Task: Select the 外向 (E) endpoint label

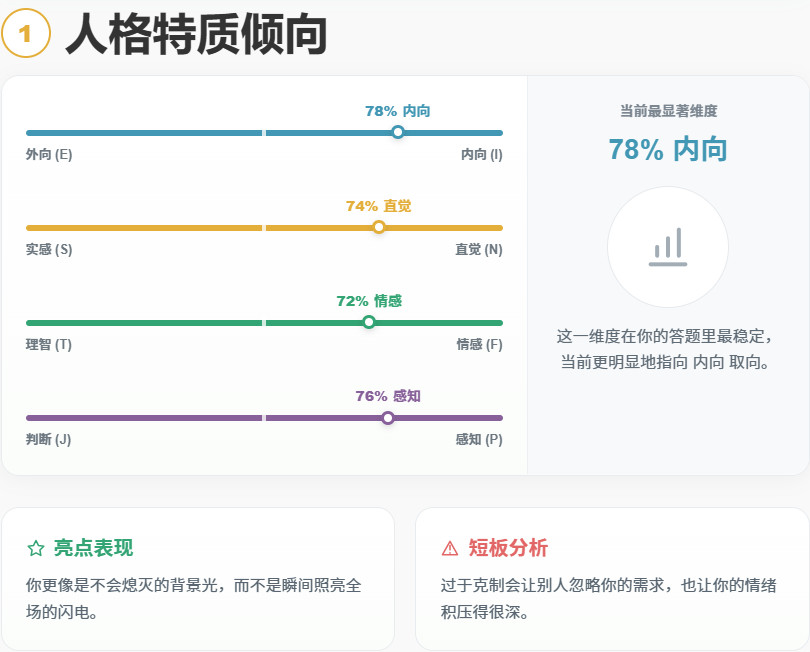Action: point(46,153)
